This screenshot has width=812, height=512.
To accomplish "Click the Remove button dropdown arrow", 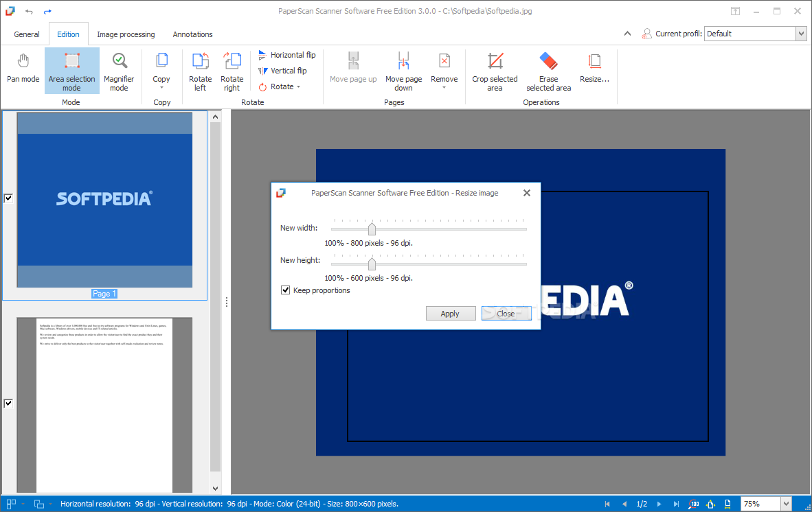I will pyautogui.click(x=444, y=88).
